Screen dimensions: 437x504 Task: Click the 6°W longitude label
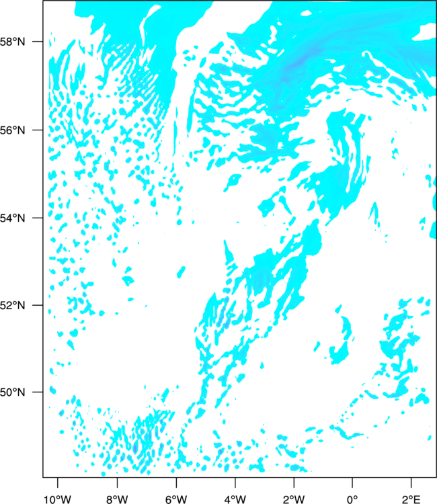[x=176, y=499]
